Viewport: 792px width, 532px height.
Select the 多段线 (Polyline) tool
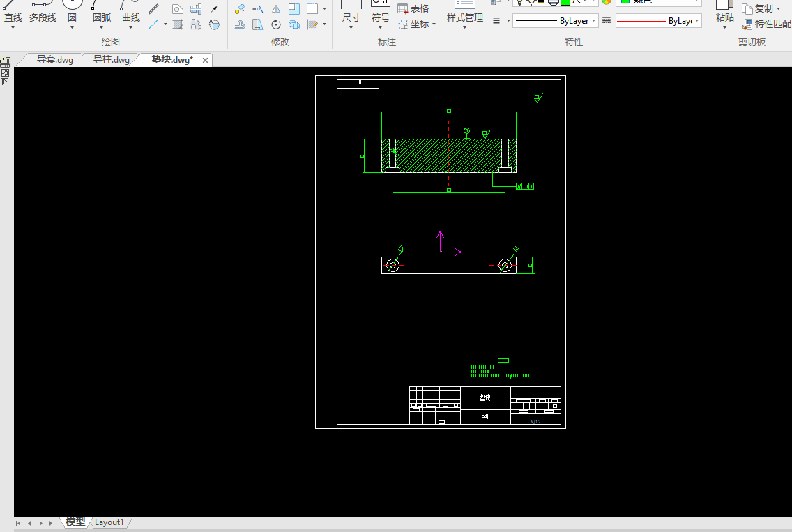tap(43, 12)
